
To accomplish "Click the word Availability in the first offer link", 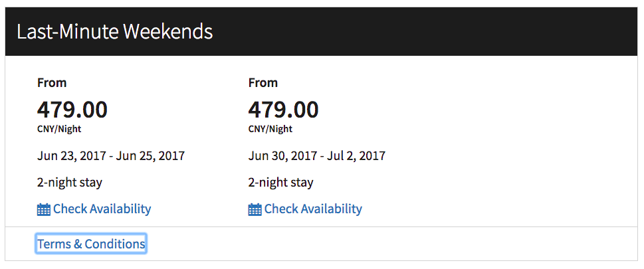I will pyautogui.click(x=120, y=209).
